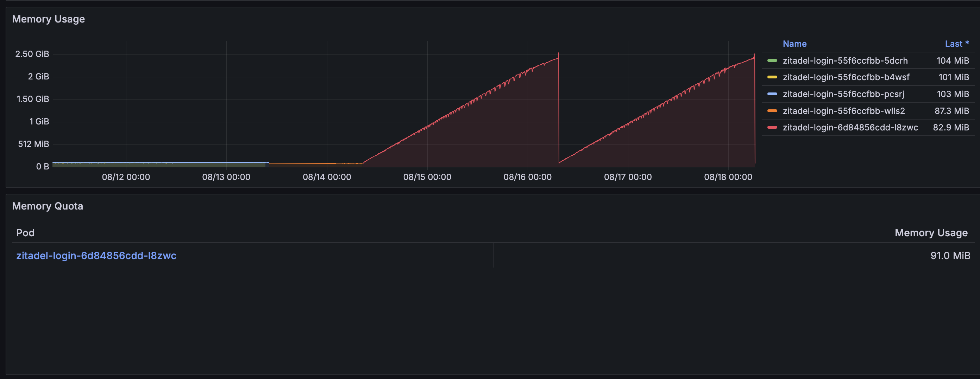Sort the table by the Pod column header
Screen dimensions: 980x379
click(25, 233)
